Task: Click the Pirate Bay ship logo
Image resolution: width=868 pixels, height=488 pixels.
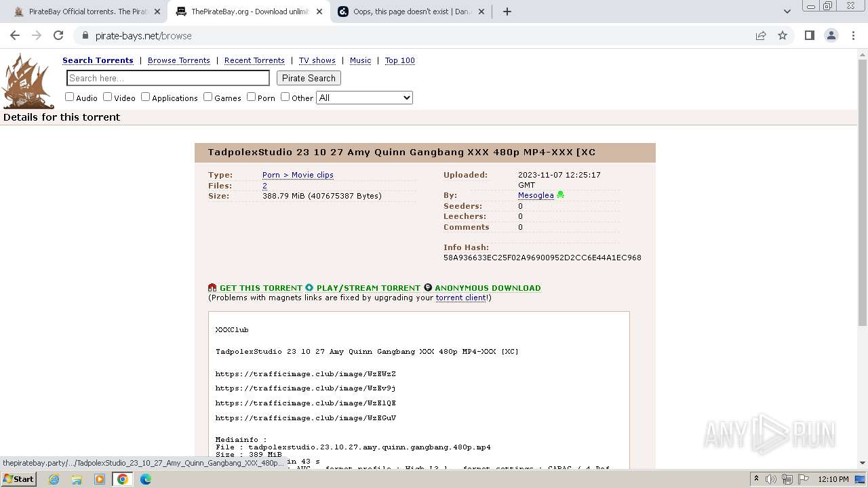Action: coord(28,81)
